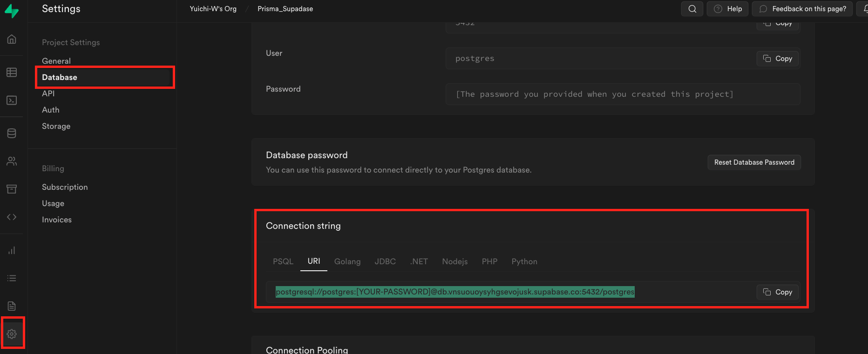Open the Settings gear icon
Viewport: 868px width, 354px height.
pos(12,334)
